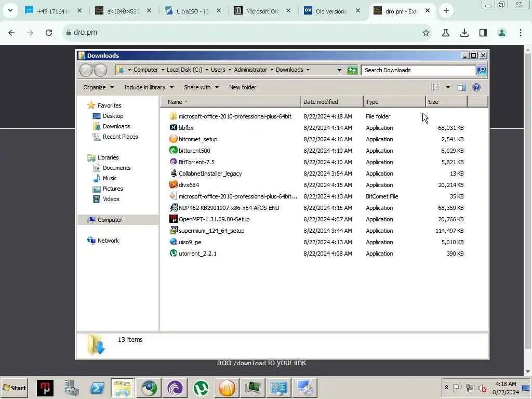The image size is (532, 399).
Task: Select the divx684 installer icon
Action: point(174,184)
